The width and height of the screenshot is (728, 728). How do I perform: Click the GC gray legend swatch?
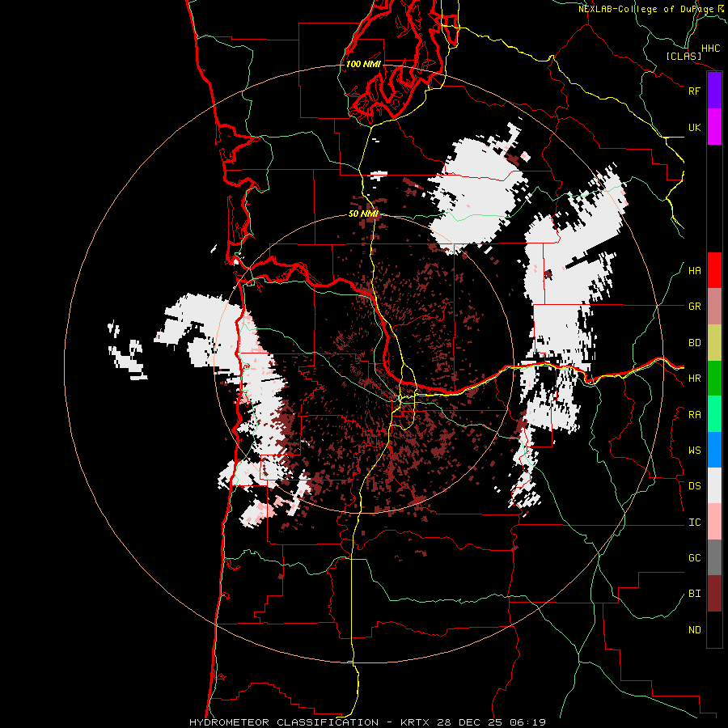714,557
